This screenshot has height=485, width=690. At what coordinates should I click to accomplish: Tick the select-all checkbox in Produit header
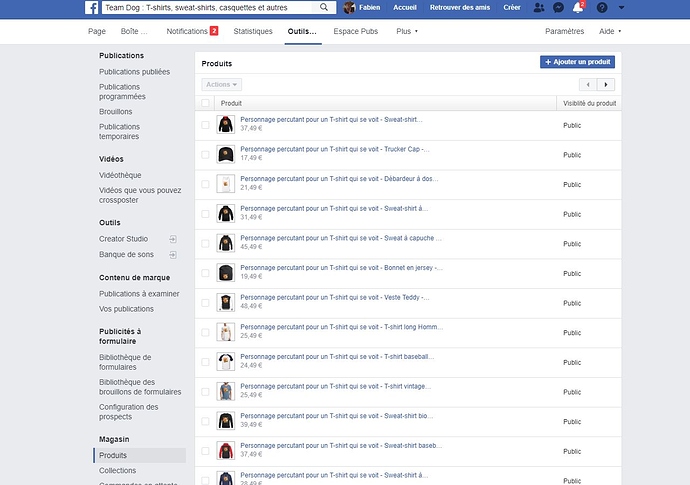click(206, 103)
